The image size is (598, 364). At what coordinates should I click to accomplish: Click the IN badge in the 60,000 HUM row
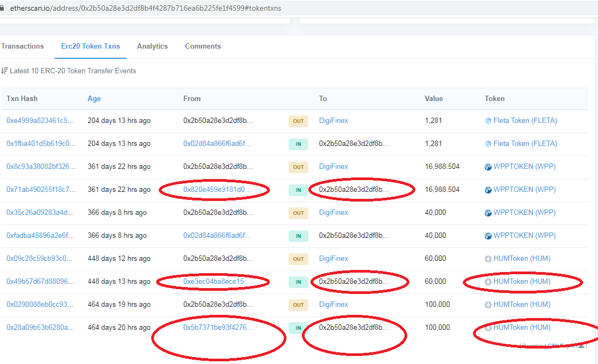click(298, 282)
